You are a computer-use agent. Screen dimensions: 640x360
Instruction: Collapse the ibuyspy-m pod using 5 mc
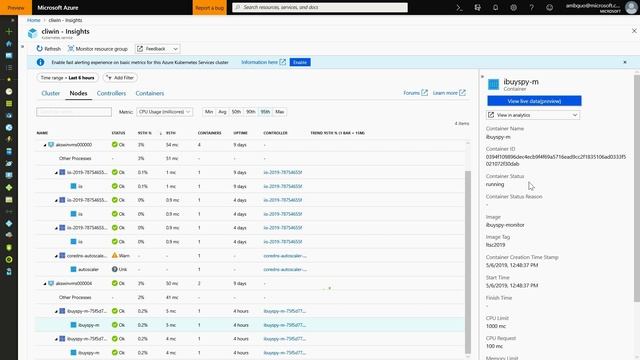(x=56, y=311)
